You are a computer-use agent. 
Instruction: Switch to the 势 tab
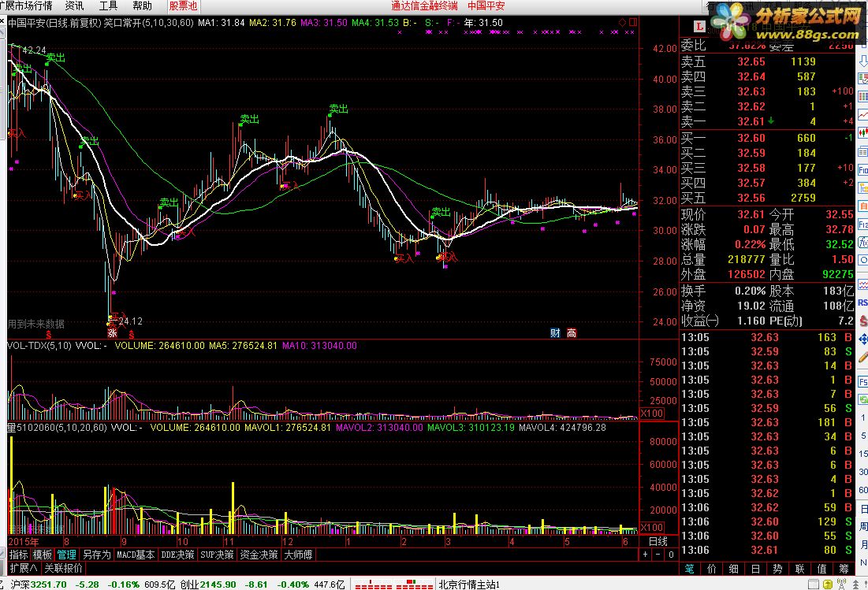(778, 569)
